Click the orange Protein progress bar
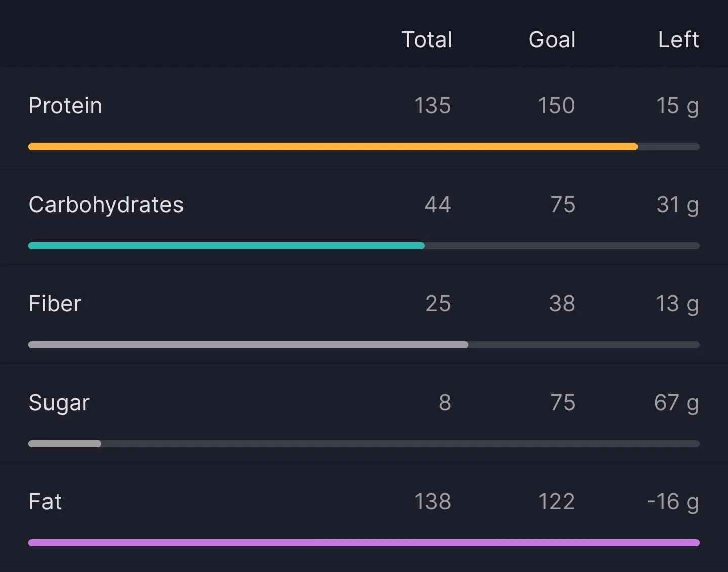Image resolution: width=728 pixels, height=572 pixels. pos(364,147)
